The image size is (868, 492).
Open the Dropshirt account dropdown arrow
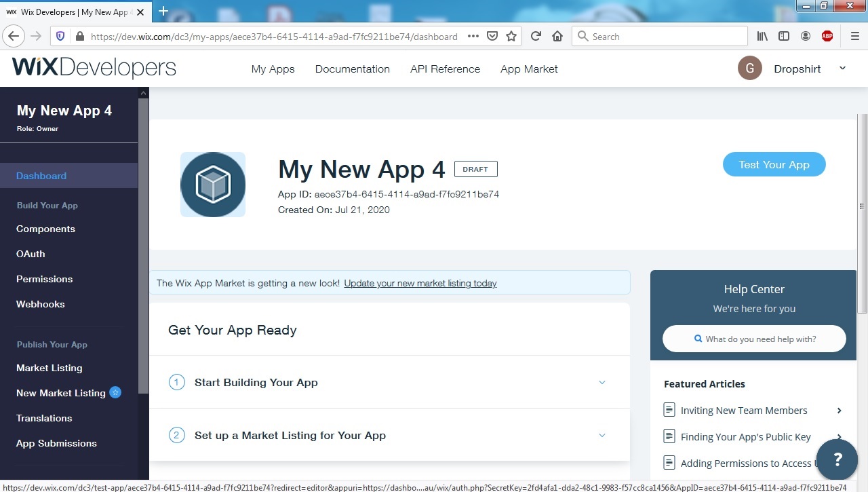tap(843, 68)
